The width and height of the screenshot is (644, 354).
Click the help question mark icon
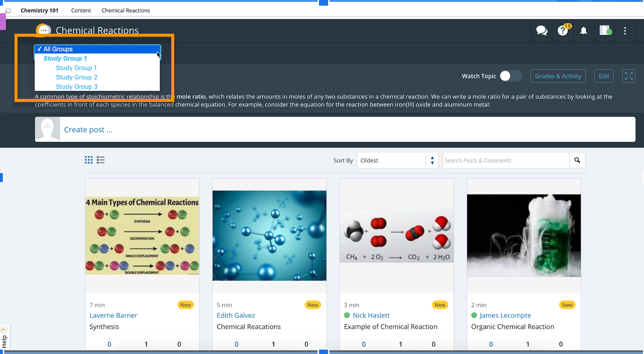click(563, 31)
